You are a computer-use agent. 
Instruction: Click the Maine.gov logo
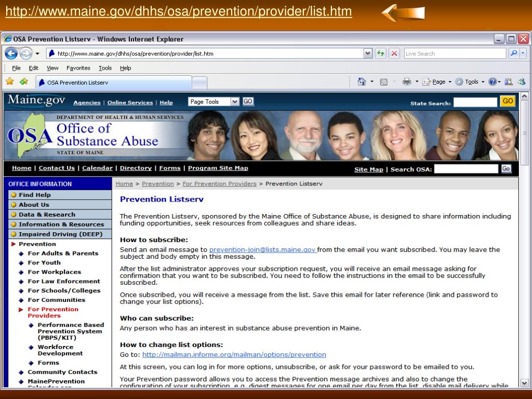tap(36, 100)
